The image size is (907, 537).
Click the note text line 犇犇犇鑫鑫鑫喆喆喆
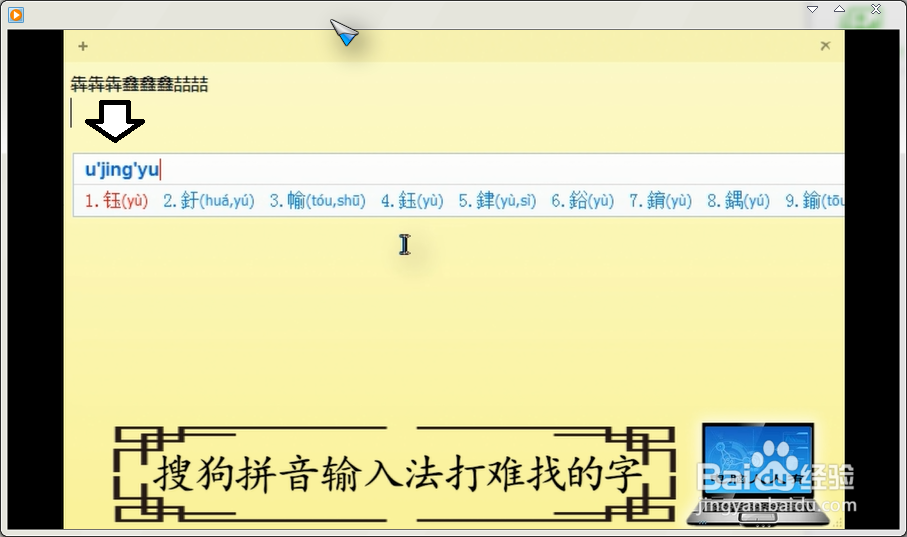pyautogui.click(x=139, y=84)
